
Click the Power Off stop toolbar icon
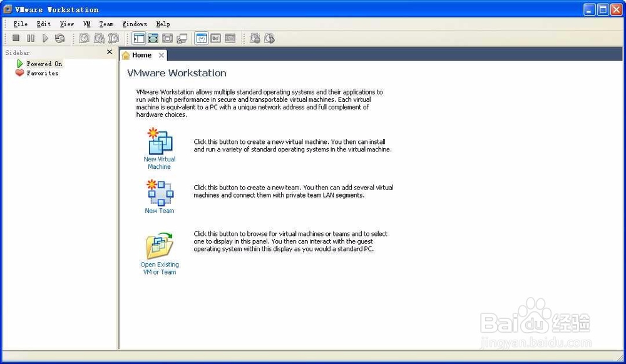point(16,38)
